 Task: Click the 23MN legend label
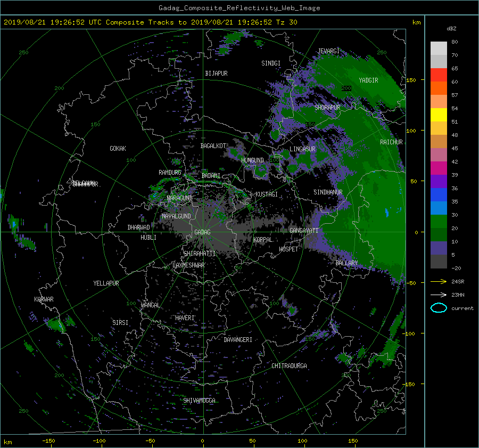point(458,295)
